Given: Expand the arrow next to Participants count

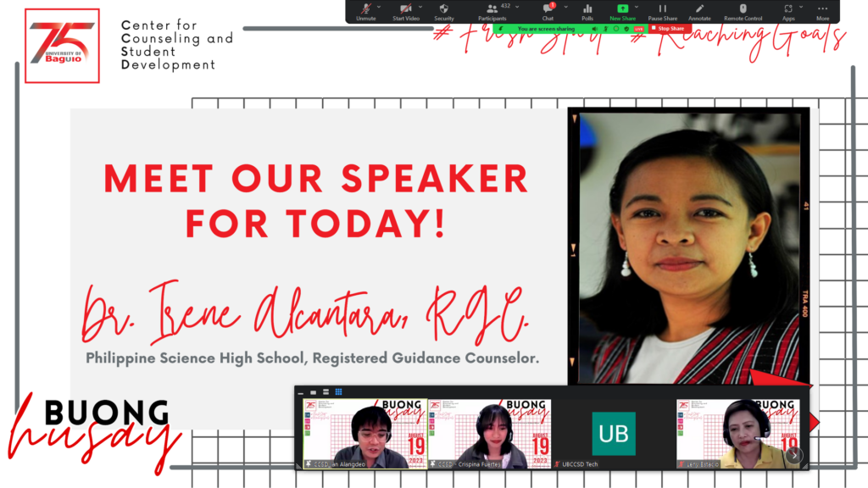Looking at the screenshot, I should (x=517, y=7).
